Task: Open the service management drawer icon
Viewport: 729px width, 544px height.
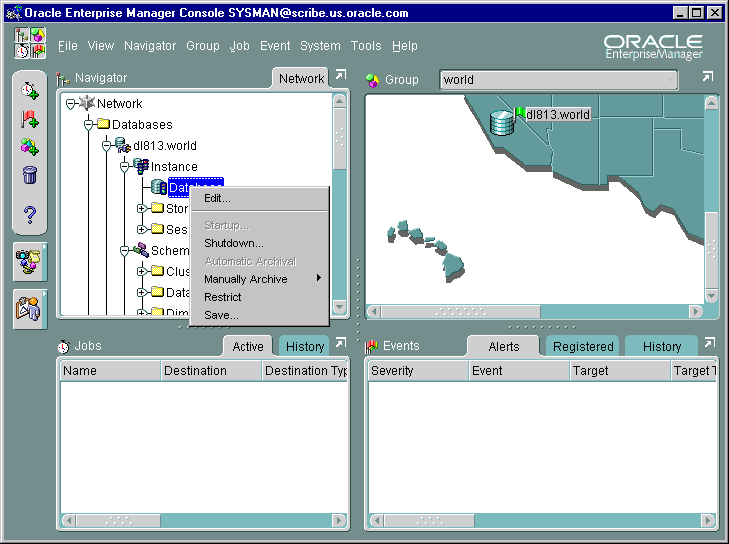Action: click(x=30, y=309)
